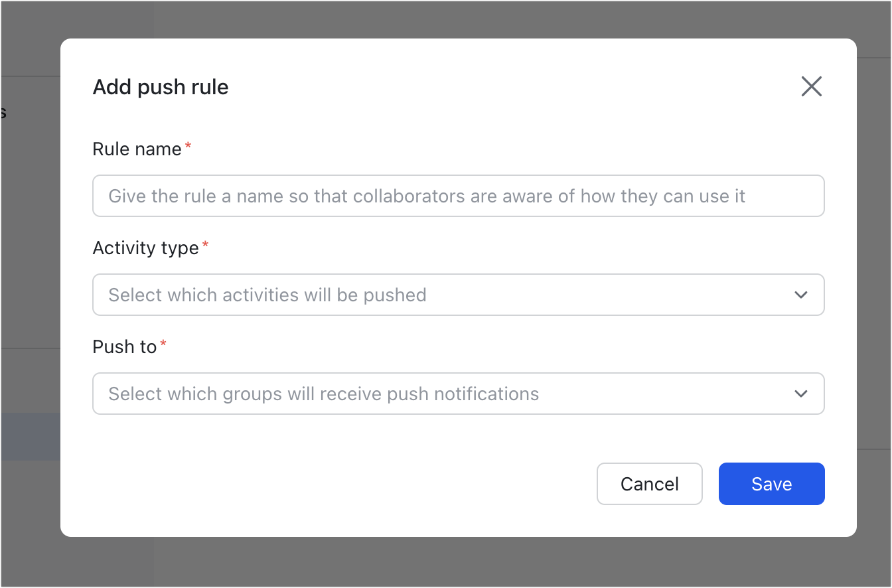
Task: Save the new push rule
Action: 771,484
